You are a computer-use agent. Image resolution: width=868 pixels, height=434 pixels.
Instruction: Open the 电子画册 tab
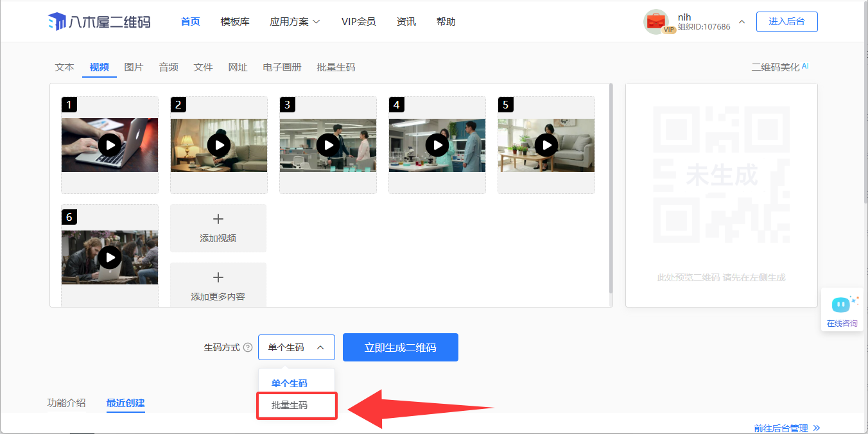[x=282, y=67]
